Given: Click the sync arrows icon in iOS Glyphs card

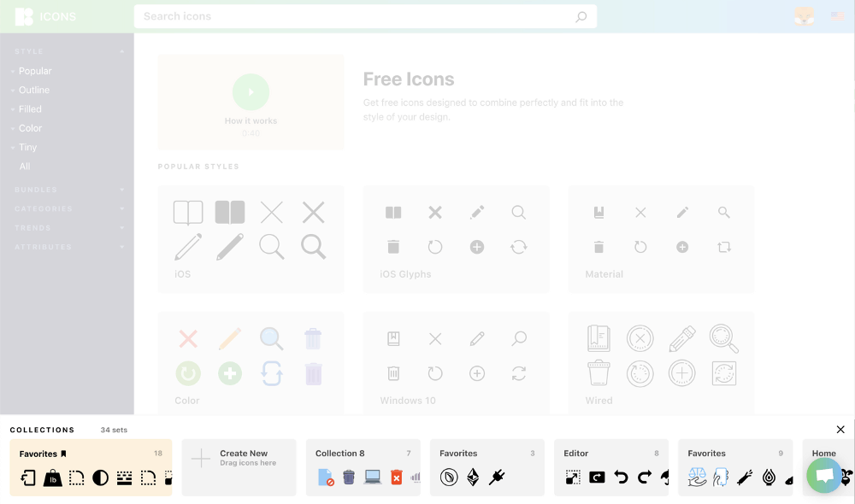Looking at the screenshot, I should pos(519,248).
